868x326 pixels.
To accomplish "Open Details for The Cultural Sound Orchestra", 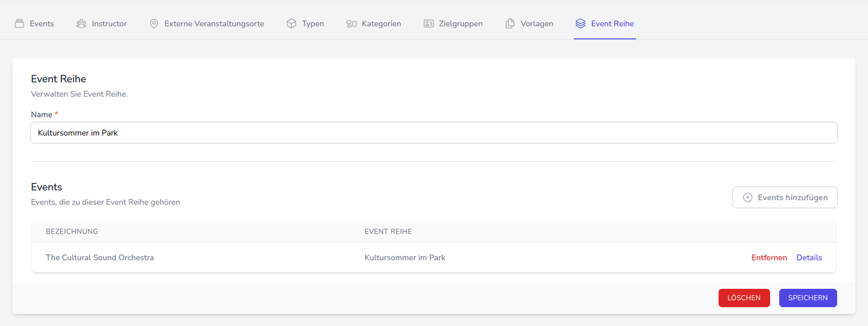I will [x=809, y=258].
